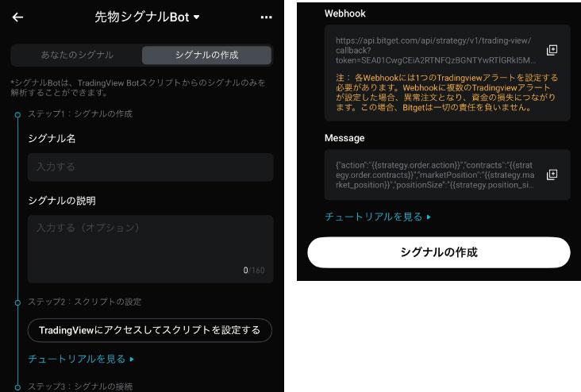Click the 0/160 character counter
Image resolution: width=581 pixels, height=392 pixels.
point(254,271)
